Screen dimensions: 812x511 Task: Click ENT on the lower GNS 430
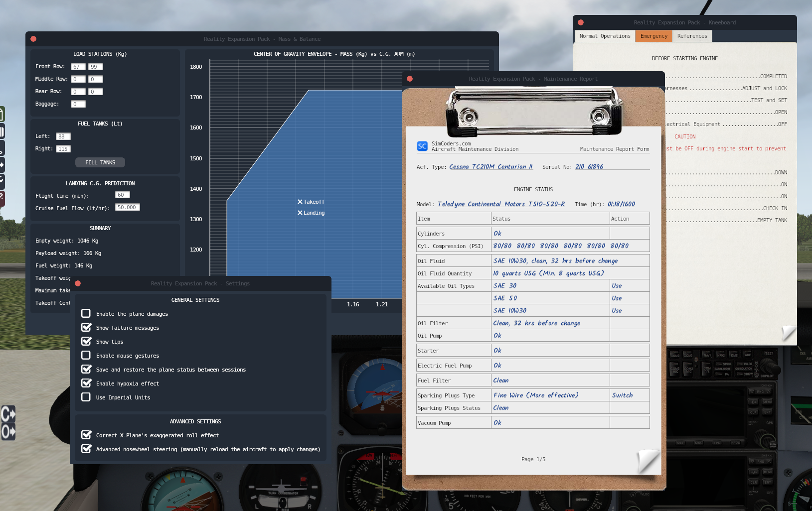click(767, 482)
